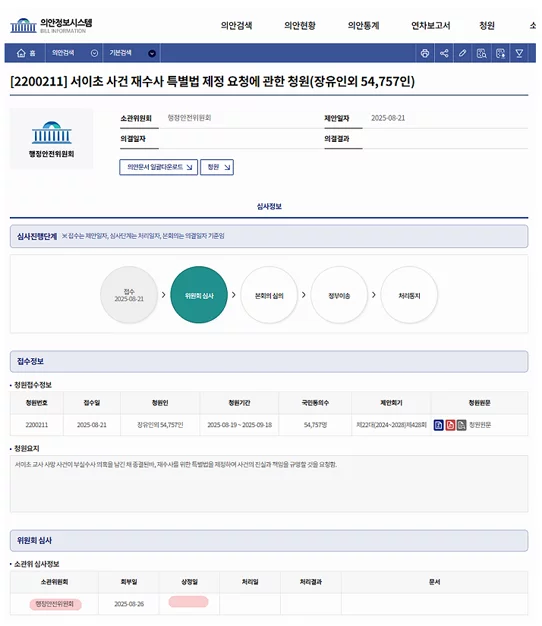Click the 소관위원회 value 행정안전위원회 at top

(x=189, y=118)
